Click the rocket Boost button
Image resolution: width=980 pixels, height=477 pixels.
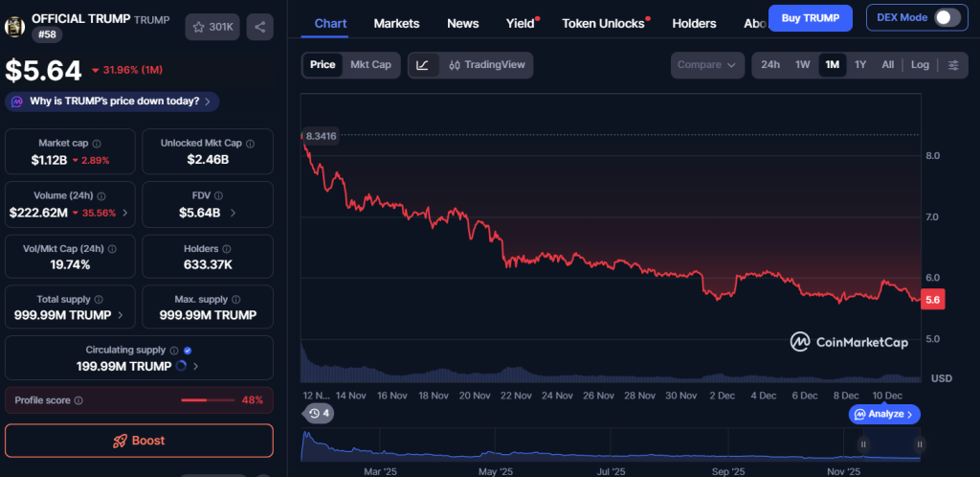click(x=139, y=441)
